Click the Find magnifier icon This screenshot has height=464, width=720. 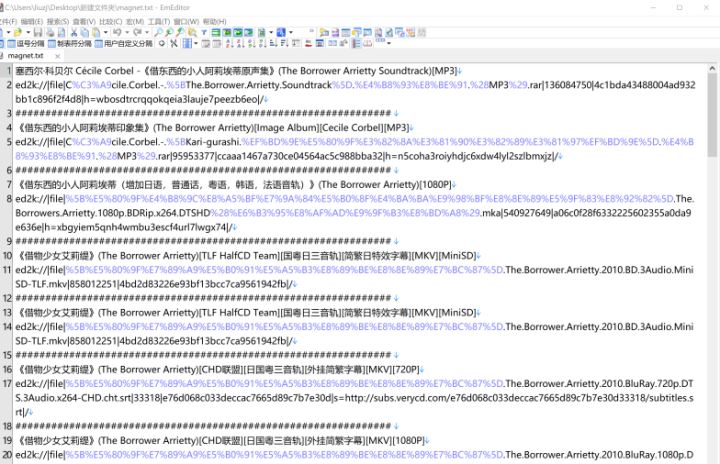coord(158,32)
